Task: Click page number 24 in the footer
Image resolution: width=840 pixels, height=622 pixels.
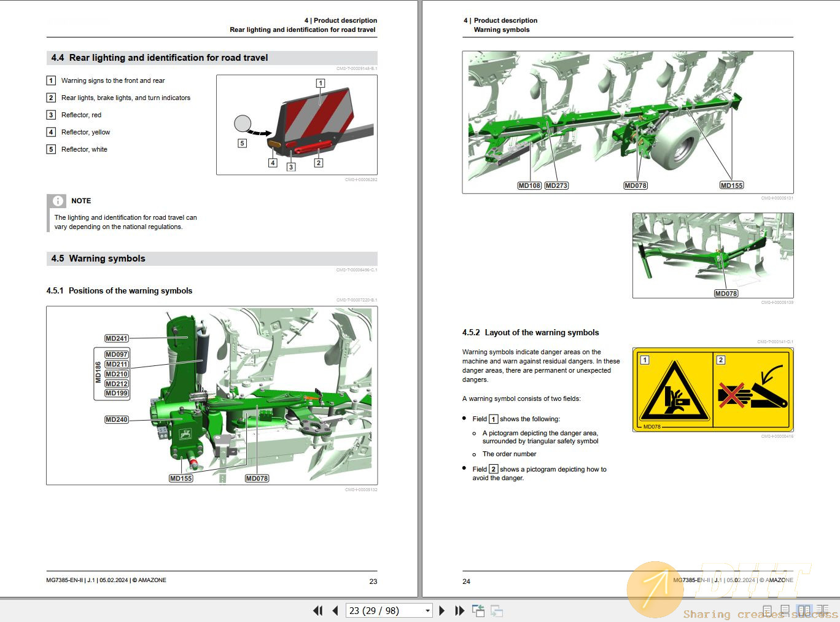Action: point(466,581)
